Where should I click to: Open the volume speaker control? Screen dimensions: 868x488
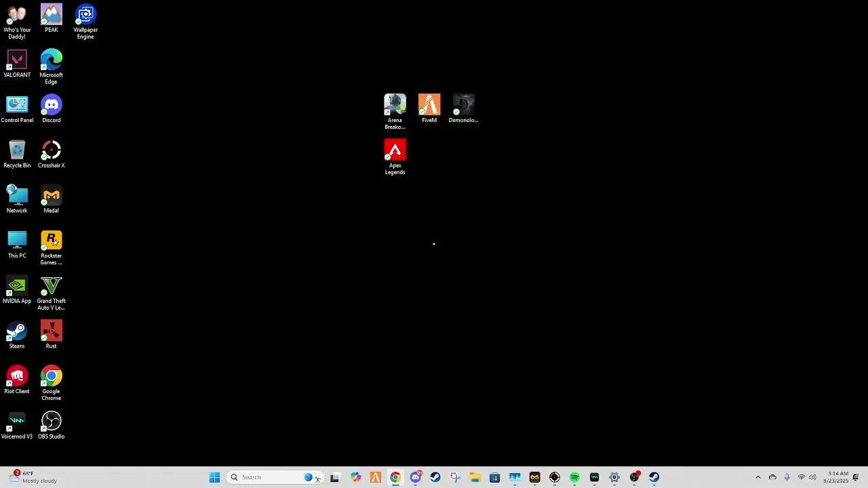[x=812, y=477]
